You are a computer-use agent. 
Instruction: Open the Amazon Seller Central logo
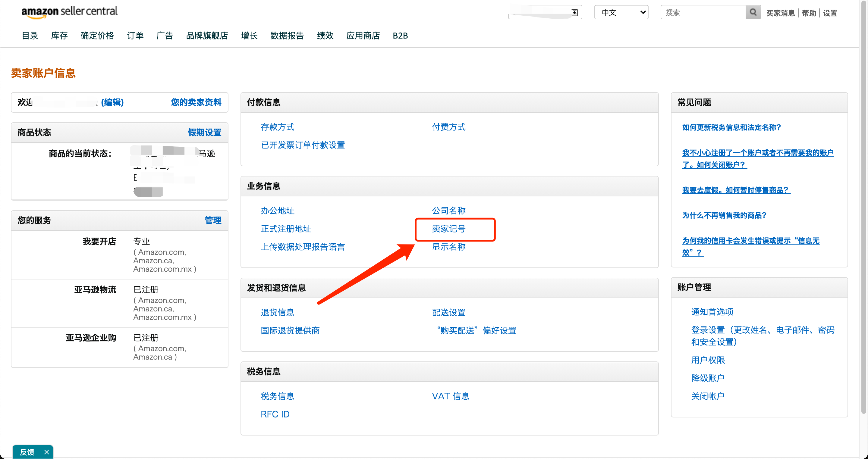(69, 12)
